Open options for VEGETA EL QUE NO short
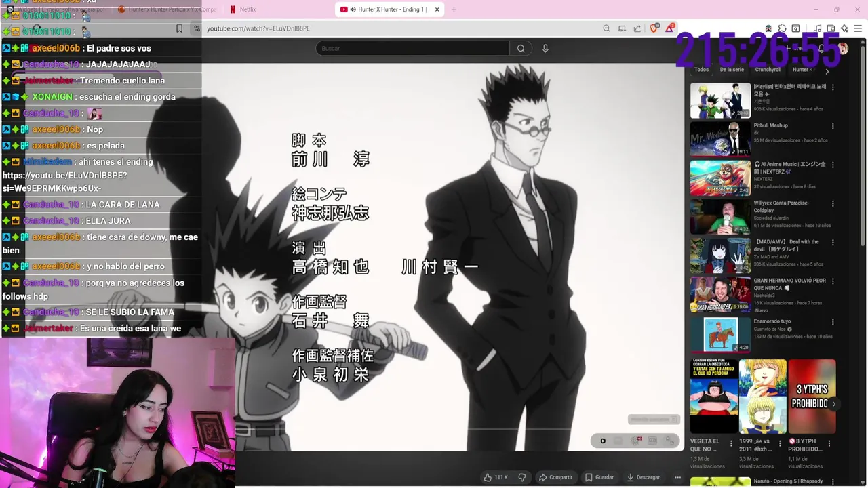Screen dimensions: 868x488 click(x=731, y=443)
